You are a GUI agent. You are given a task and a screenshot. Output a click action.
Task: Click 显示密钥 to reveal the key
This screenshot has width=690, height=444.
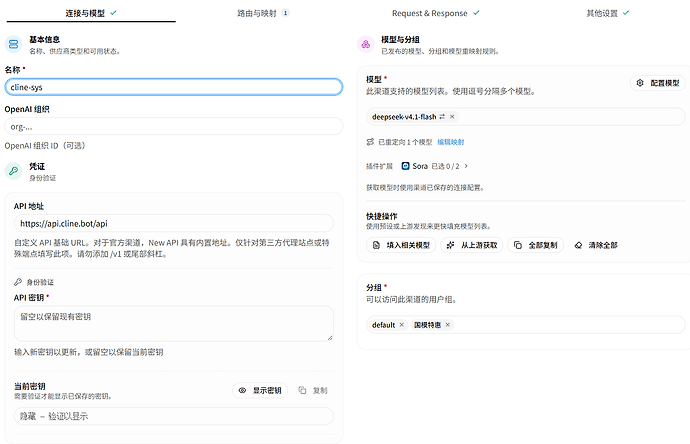point(260,390)
